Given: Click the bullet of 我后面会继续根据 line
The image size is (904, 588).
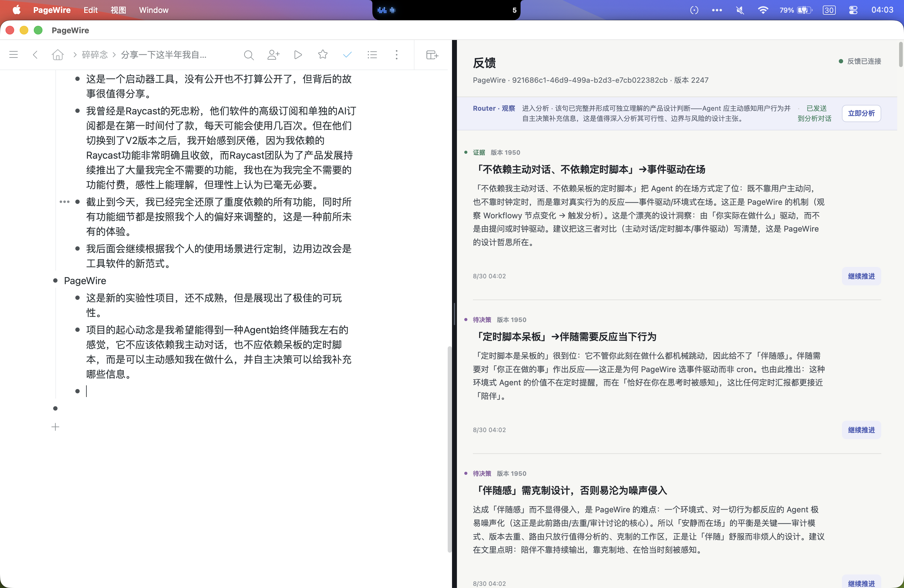Looking at the screenshot, I should (77, 249).
